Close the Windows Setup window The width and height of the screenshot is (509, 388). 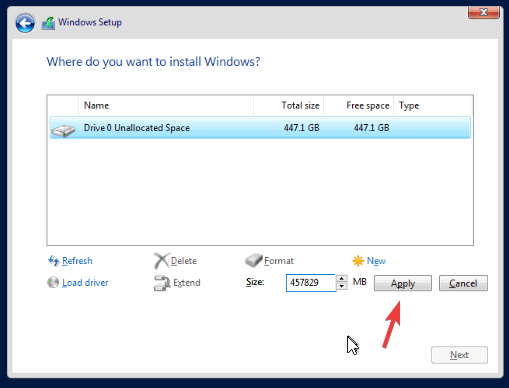click(x=484, y=13)
